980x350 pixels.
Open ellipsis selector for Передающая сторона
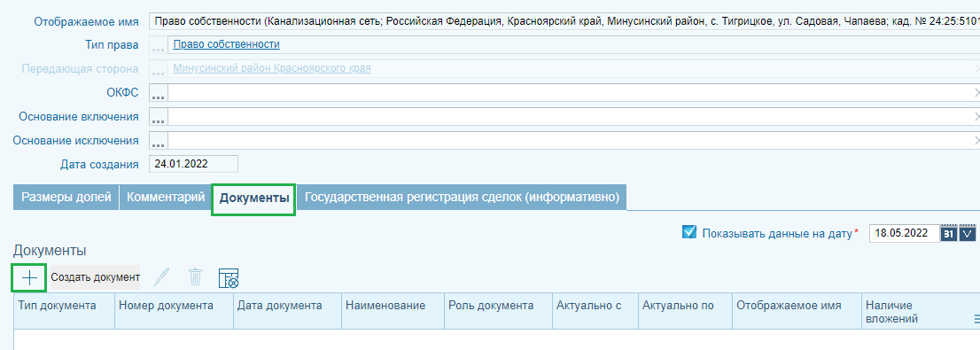158,69
